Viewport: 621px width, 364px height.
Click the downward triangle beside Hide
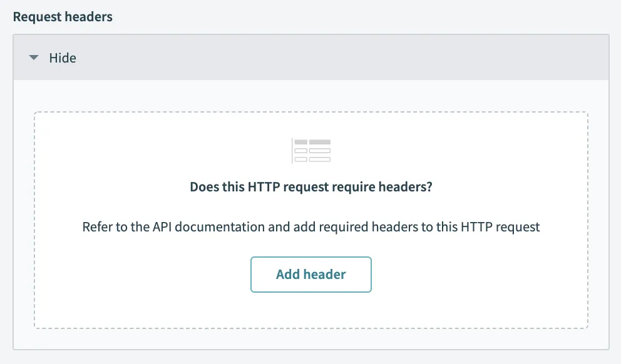pos(33,58)
